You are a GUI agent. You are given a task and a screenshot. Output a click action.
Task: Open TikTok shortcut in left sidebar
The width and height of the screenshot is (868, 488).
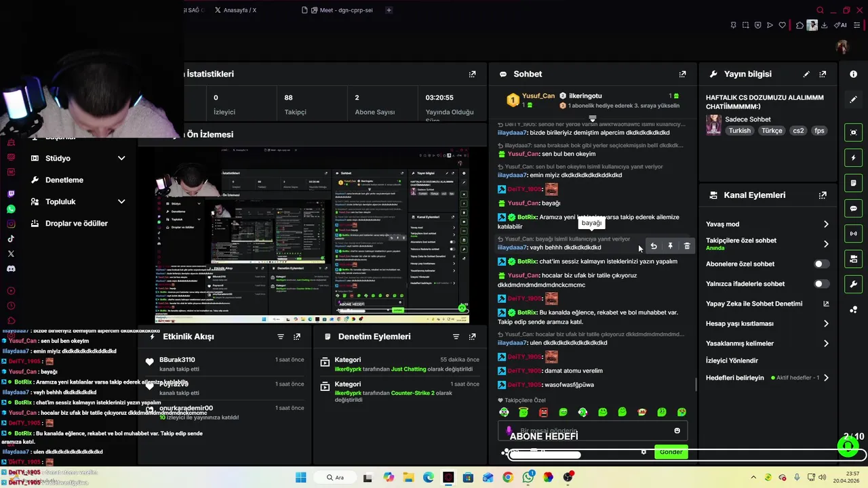[11, 239]
